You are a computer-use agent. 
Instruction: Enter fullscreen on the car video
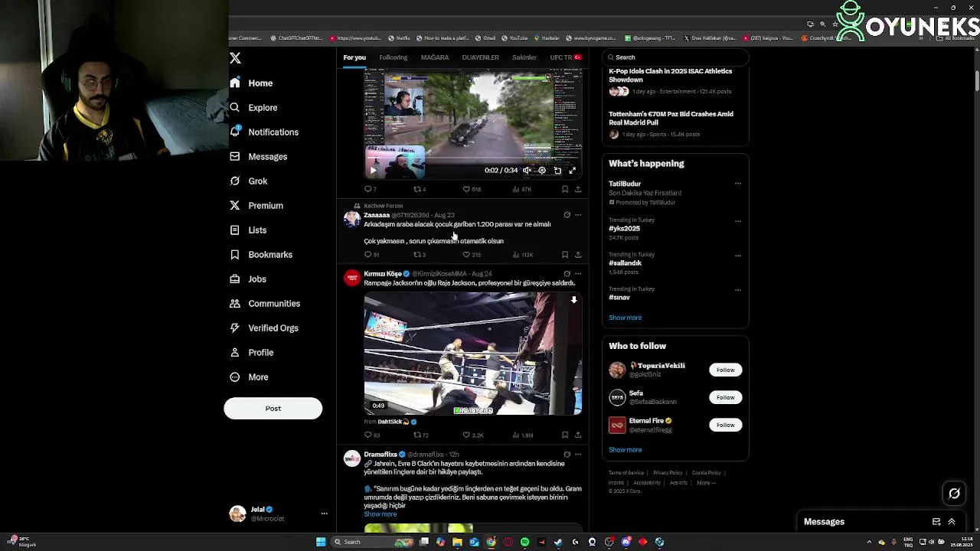(x=572, y=170)
